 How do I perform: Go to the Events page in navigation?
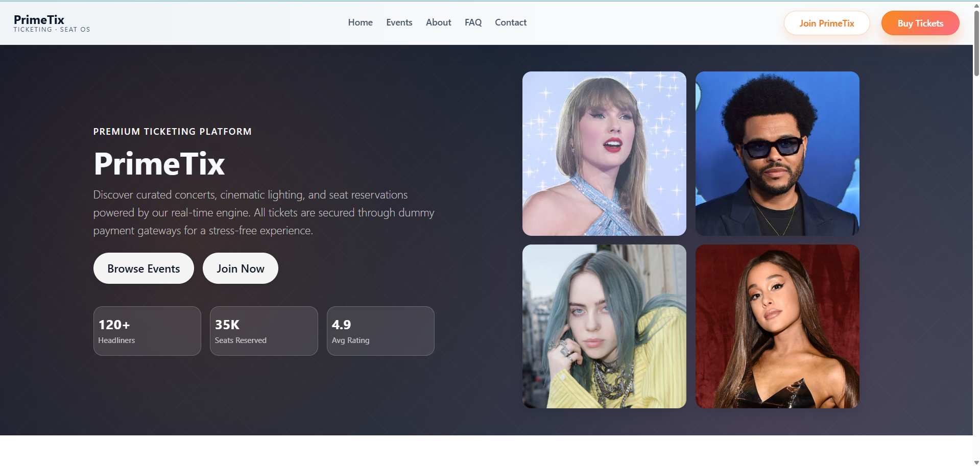(x=399, y=22)
